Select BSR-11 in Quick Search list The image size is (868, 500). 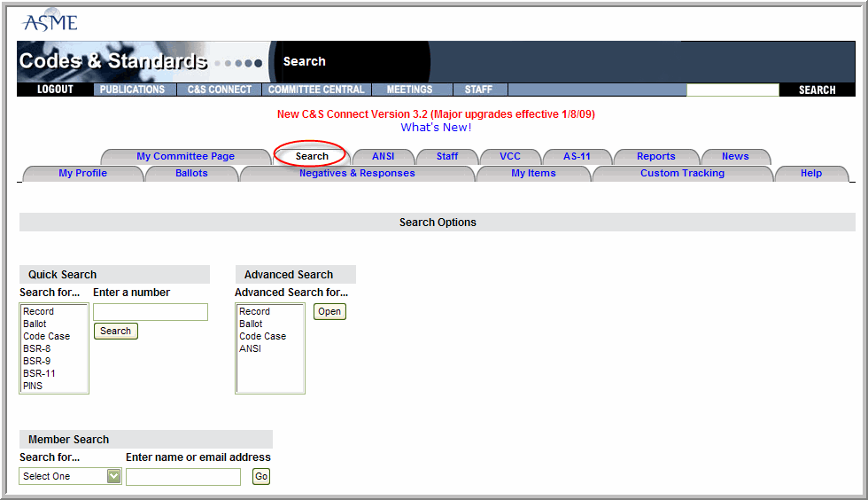[54, 373]
